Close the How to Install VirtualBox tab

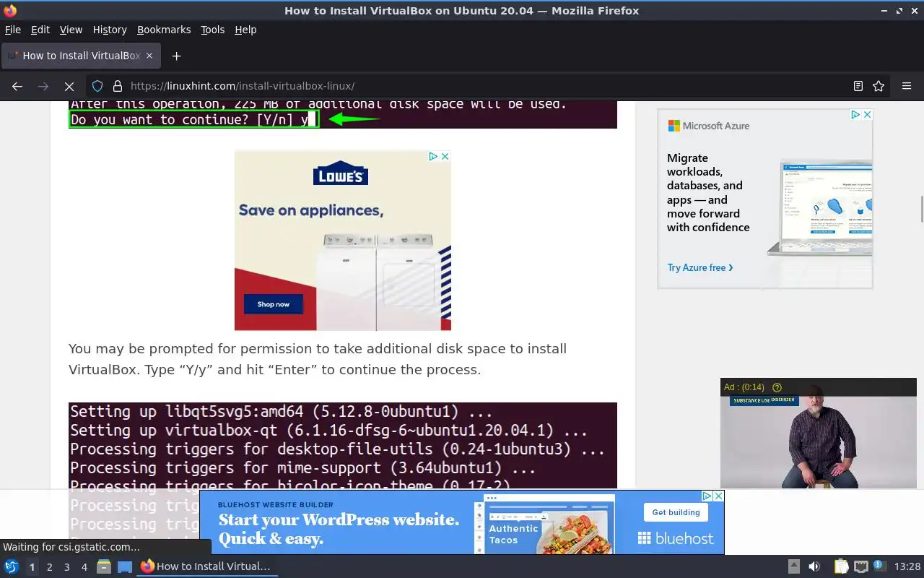[x=149, y=56]
